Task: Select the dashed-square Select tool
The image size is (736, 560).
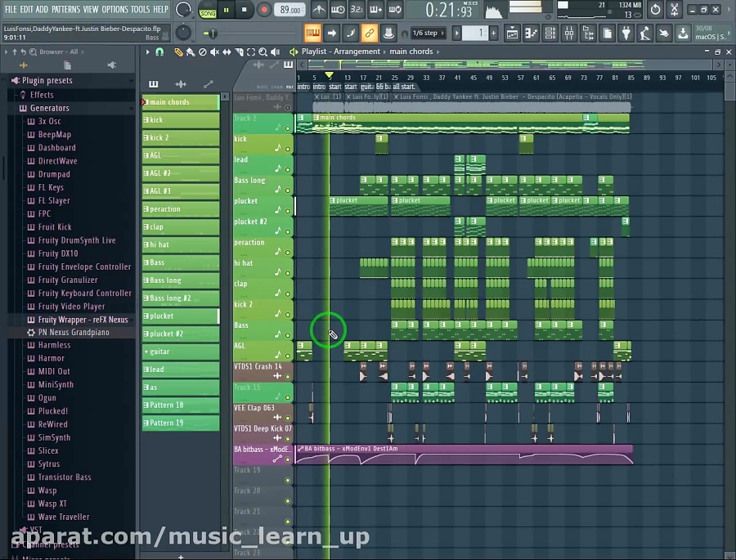Action: click(x=251, y=52)
